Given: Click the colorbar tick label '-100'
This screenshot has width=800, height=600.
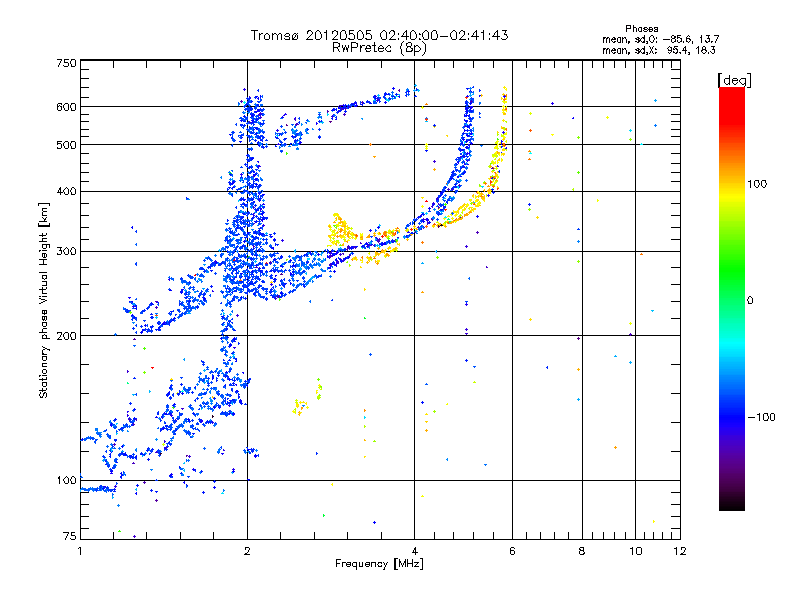Looking at the screenshot, I should (x=762, y=417).
